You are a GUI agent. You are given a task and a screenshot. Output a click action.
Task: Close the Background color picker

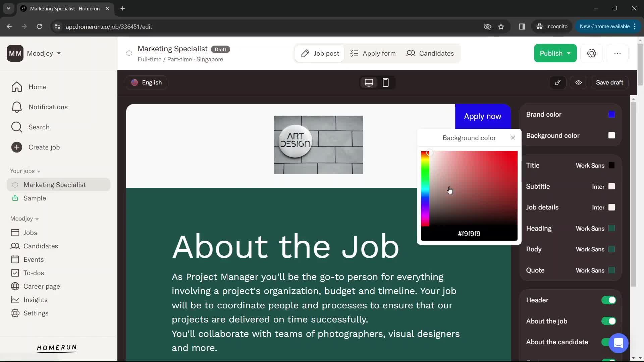click(513, 138)
